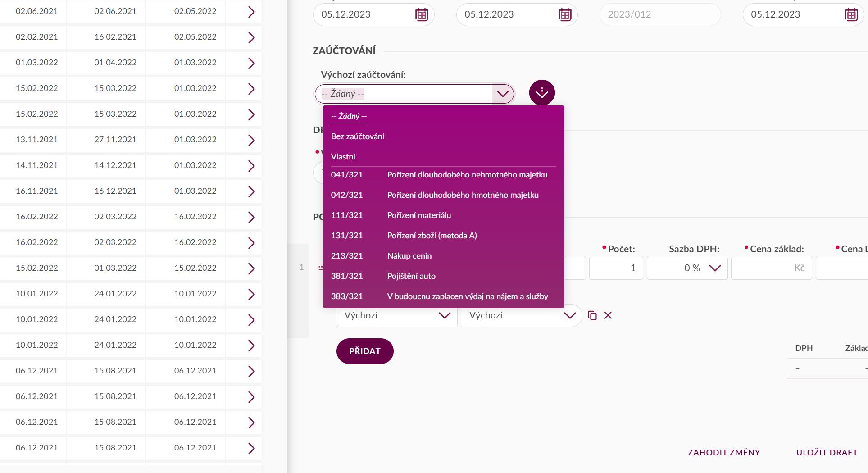The image size is (868, 473).
Task: Click the Cena základ Kč input field
Action: (x=771, y=268)
